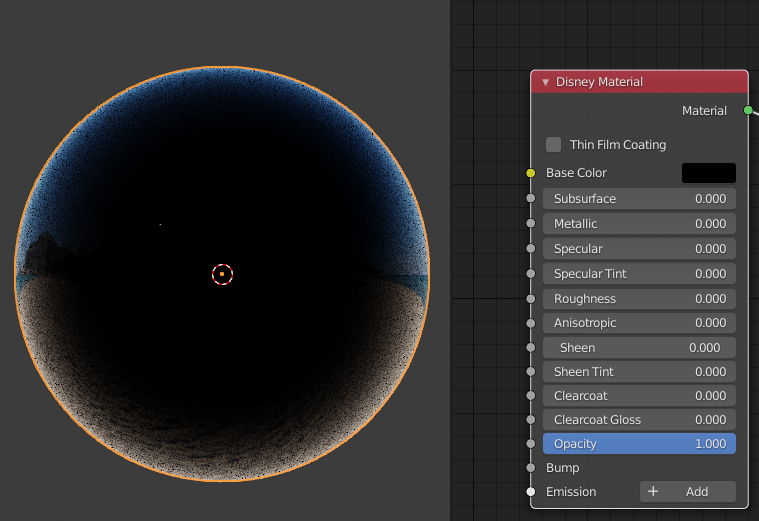Image resolution: width=759 pixels, height=521 pixels.
Task: Select the Specular Tint slider
Action: (x=639, y=274)
